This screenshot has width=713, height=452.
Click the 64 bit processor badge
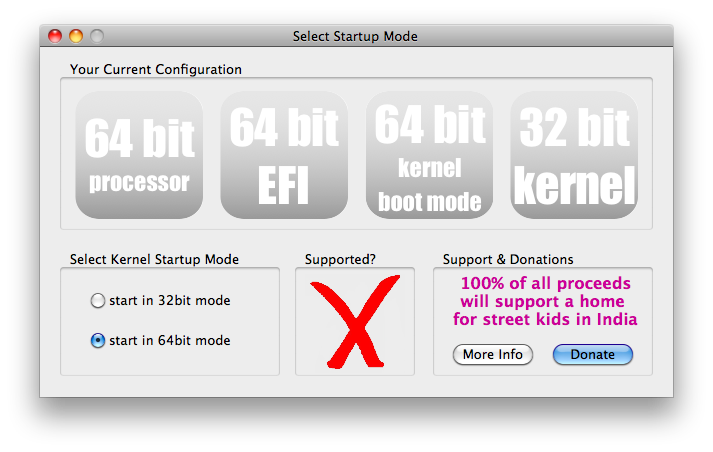point(139,155)
